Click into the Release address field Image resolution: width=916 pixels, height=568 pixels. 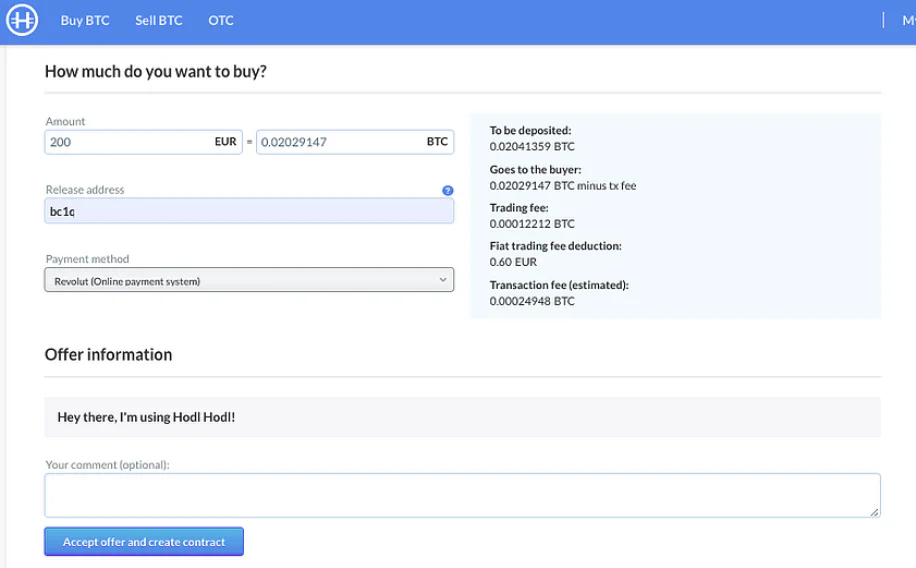click(x=249, y=211)
